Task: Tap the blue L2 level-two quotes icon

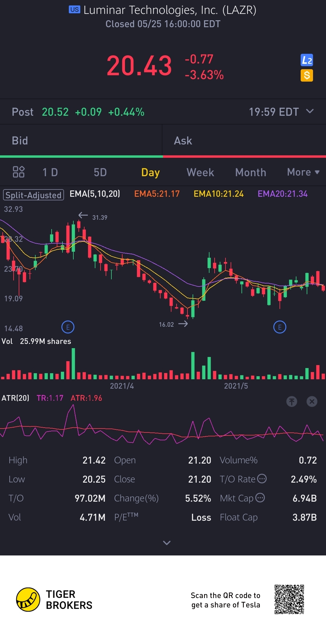Action: pyautogui.click(x=307, y=60)
